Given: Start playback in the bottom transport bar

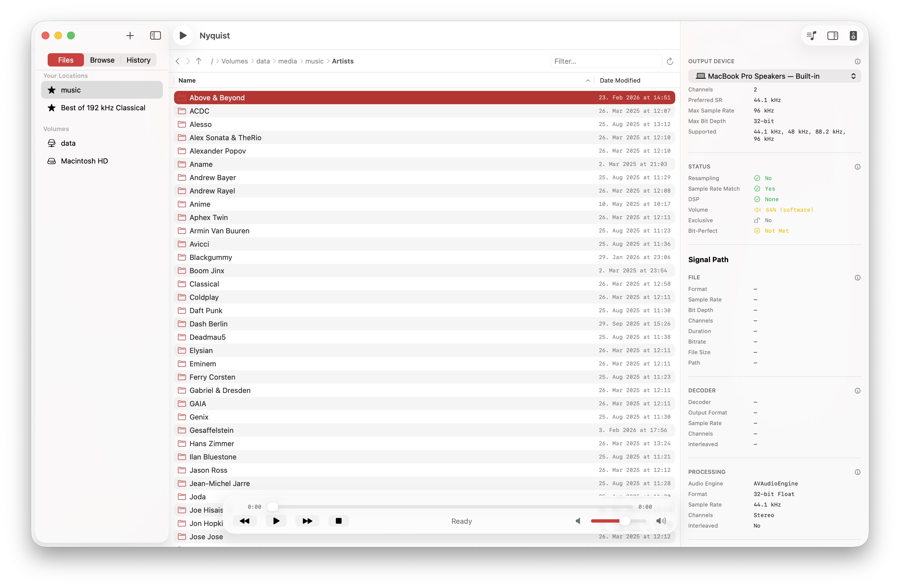Looking at the screenshot, I should [276, 521].
